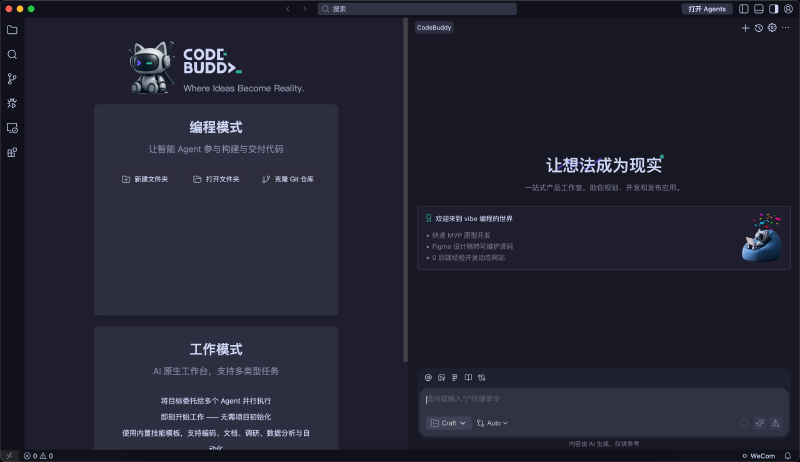Open the Extensions blocks icon
Image resolution: width=800 pixels, height=462 pixels.
pos(12,152)
